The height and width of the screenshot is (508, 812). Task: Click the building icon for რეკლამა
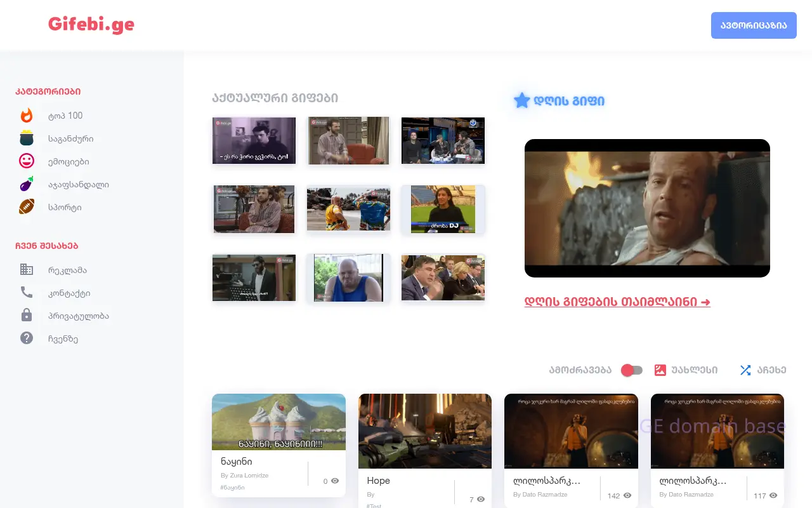[27, 270]
